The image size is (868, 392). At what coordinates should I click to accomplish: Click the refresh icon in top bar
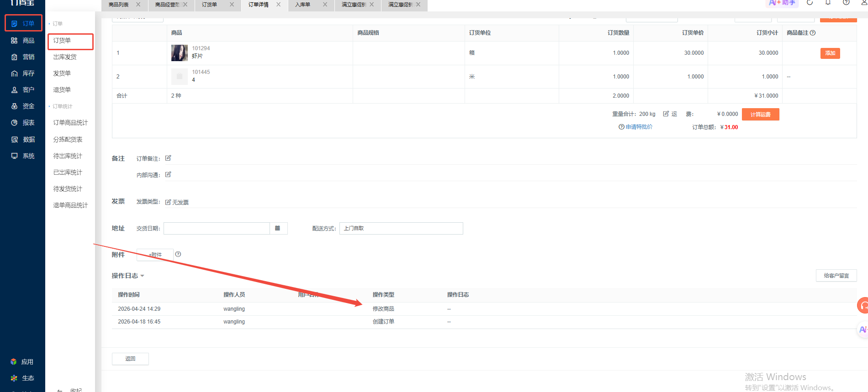[810, 2]
